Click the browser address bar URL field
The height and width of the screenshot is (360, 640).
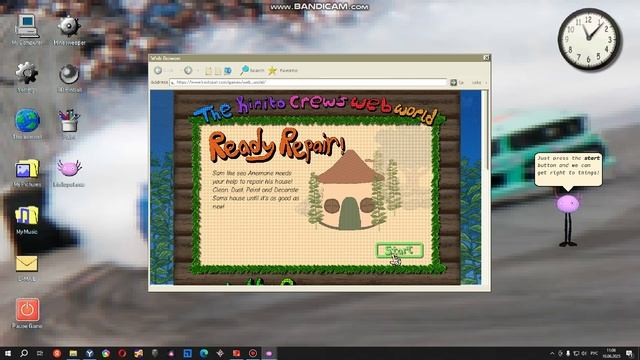[x=308, y=82]
